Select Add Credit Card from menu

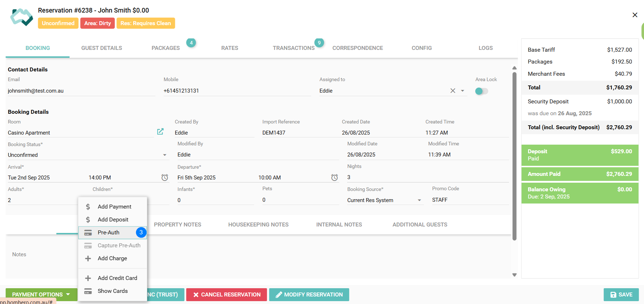tap(117, 278)
